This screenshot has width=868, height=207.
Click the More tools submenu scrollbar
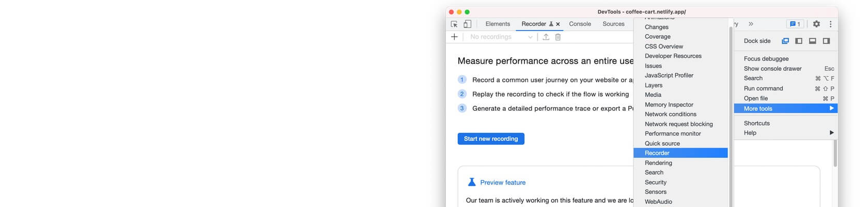(731, 114)
